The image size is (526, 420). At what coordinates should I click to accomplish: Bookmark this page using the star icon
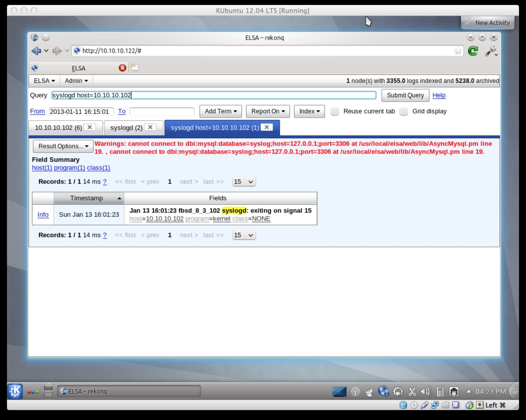(458, 51)
